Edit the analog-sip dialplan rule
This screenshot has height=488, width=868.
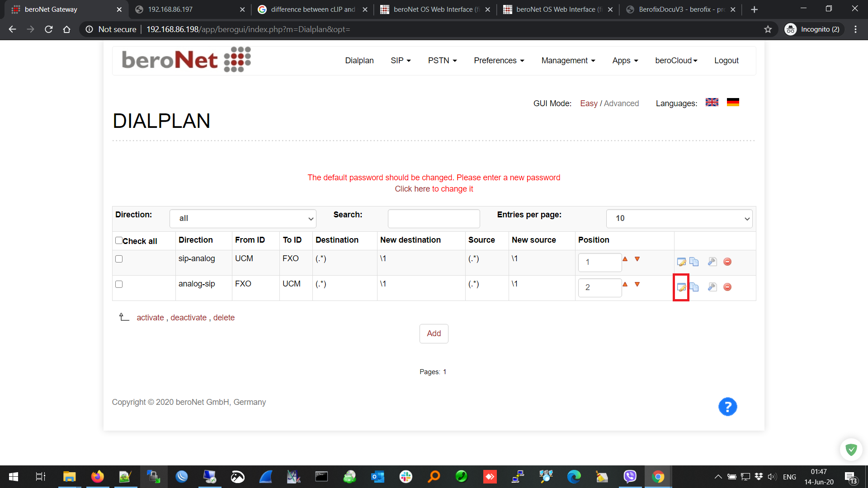(x=681, y=287)
